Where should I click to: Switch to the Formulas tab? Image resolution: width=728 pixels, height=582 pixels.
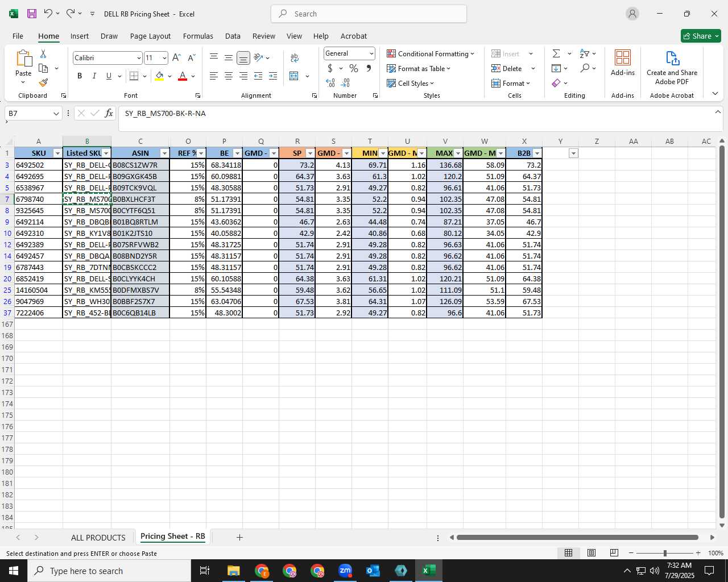pyautogui.click(x=198, y=36)
